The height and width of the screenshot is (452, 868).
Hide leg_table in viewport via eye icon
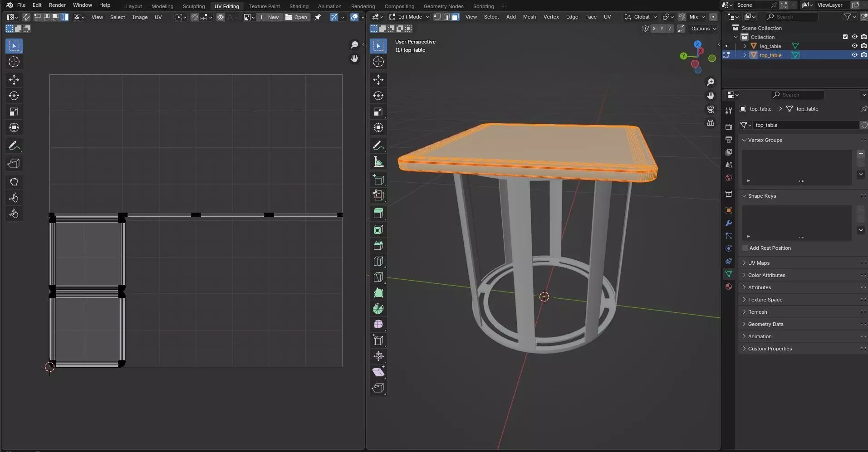pos(854,46)
